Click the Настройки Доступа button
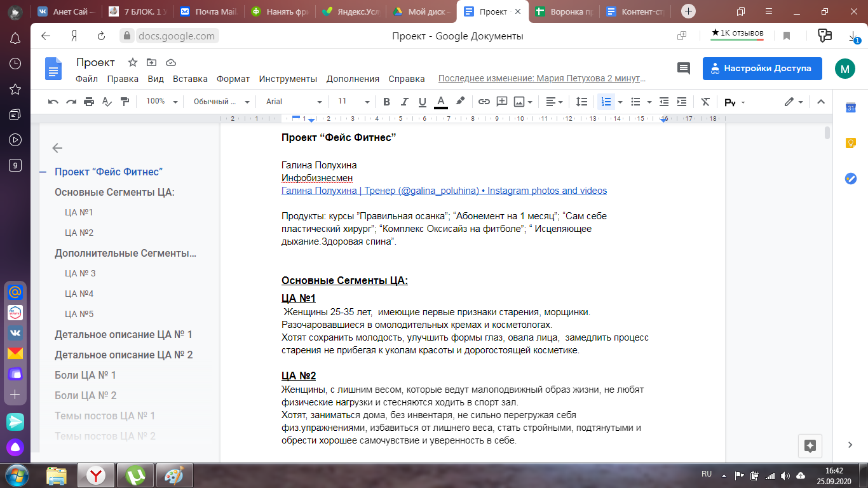This screenshot has width=868, height=488. (763, 69)
